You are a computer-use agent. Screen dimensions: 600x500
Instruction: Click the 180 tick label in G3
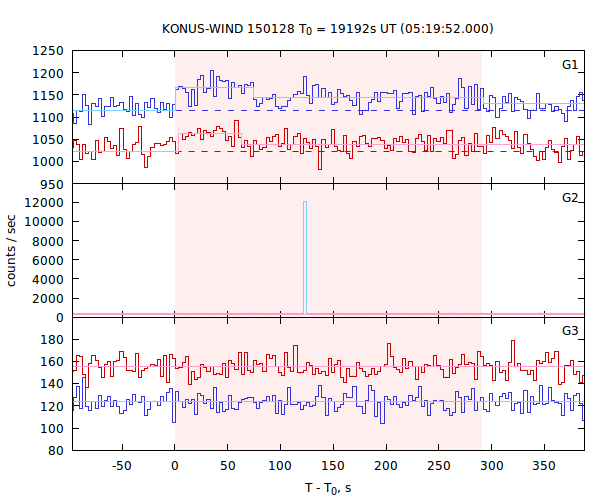pos(52,340)
